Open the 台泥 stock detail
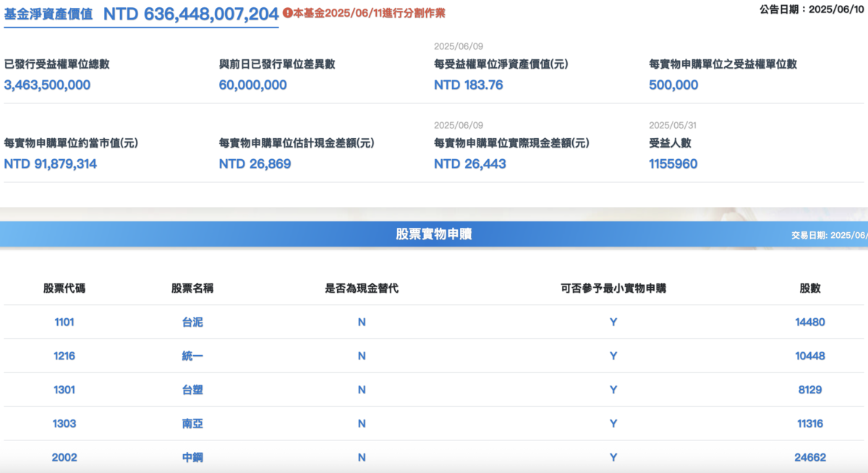 click(192, 323)
